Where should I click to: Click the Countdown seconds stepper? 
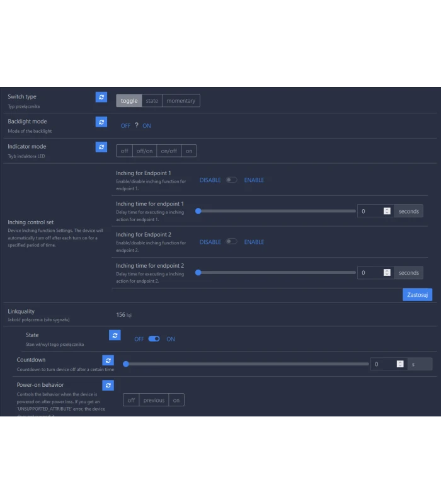[x=400, y=364]
